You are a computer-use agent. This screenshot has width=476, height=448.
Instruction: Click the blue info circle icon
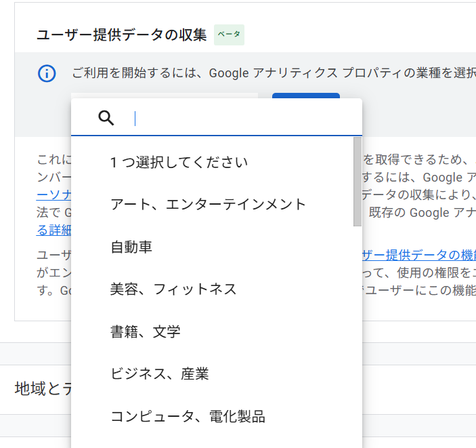tap(47, 73)
